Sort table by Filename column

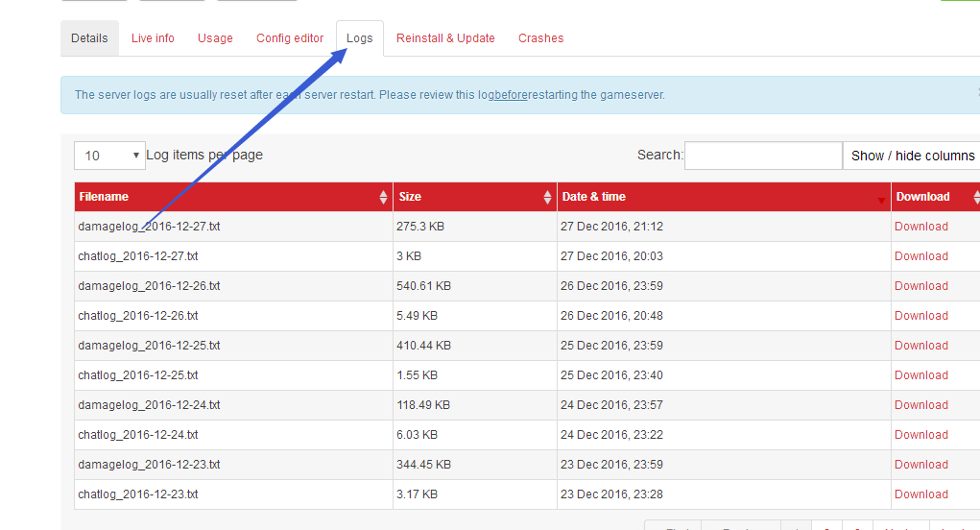pos(233,197)
